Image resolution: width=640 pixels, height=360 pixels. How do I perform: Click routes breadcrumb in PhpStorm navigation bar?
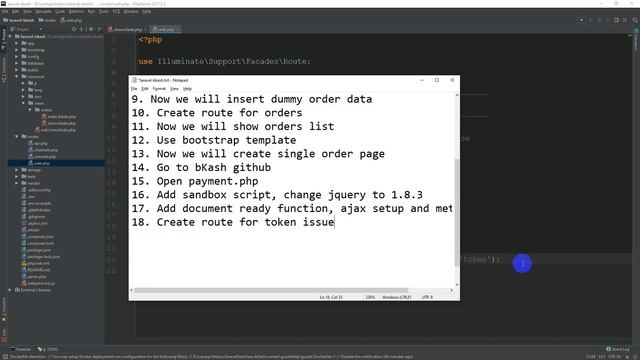(x=47, y=20)
